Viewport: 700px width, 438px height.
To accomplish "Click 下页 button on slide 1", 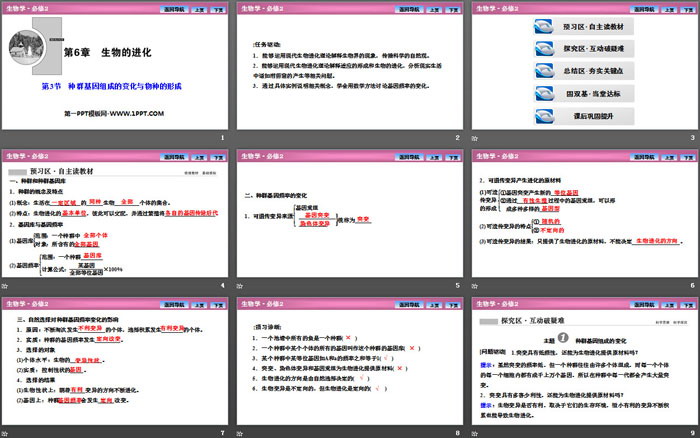I will (x=218, y=9).
